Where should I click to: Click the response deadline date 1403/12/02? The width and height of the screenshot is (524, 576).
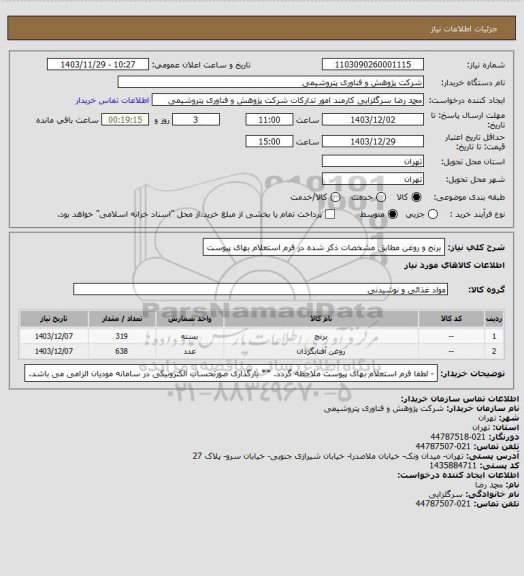[x=373, y=120]
